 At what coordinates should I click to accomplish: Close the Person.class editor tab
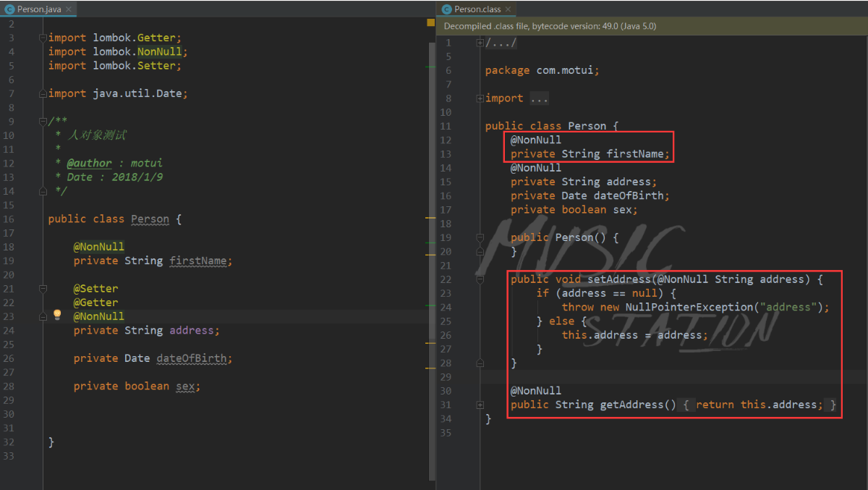pos(507,9)
